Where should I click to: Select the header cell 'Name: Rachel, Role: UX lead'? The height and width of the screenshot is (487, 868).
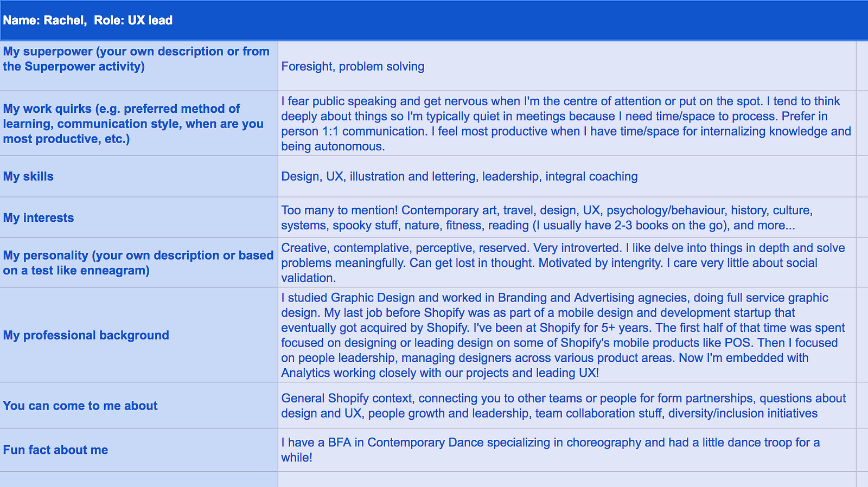(434, 20)
